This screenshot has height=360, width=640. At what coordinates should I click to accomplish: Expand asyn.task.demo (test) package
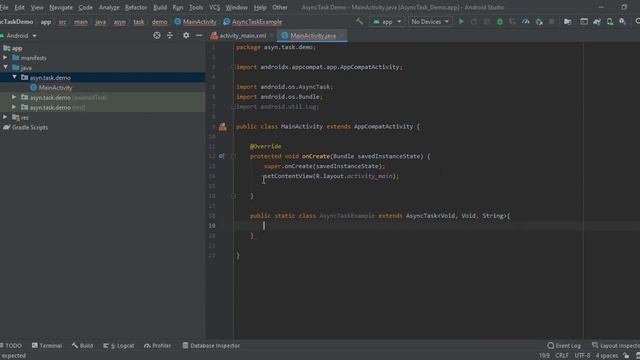tap(14, 107)
